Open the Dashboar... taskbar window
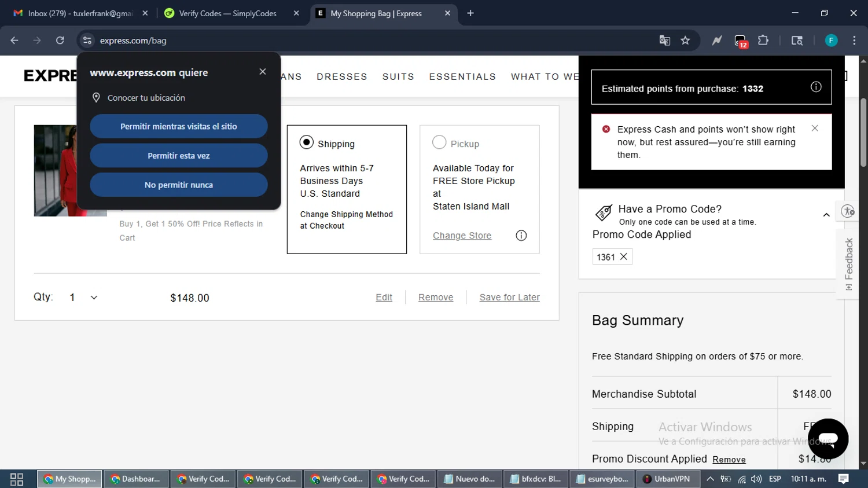The width and height of the screenshot is (868, 488). [x=136, y=479]
